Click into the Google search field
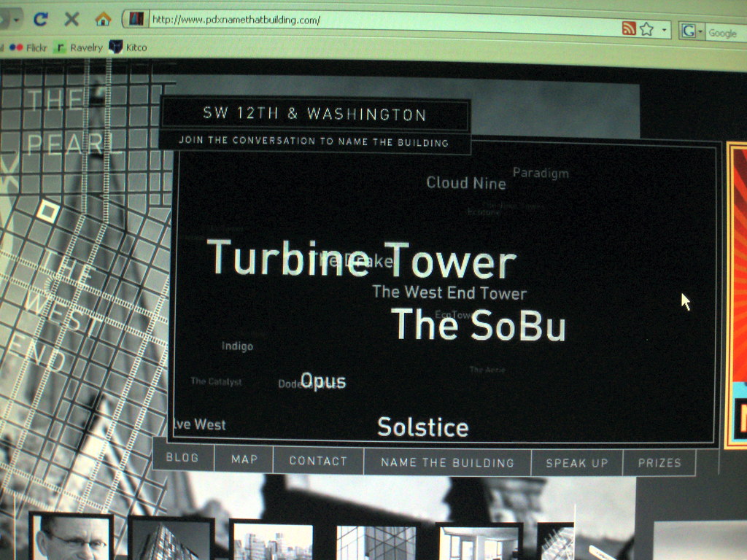 point(725,33)
